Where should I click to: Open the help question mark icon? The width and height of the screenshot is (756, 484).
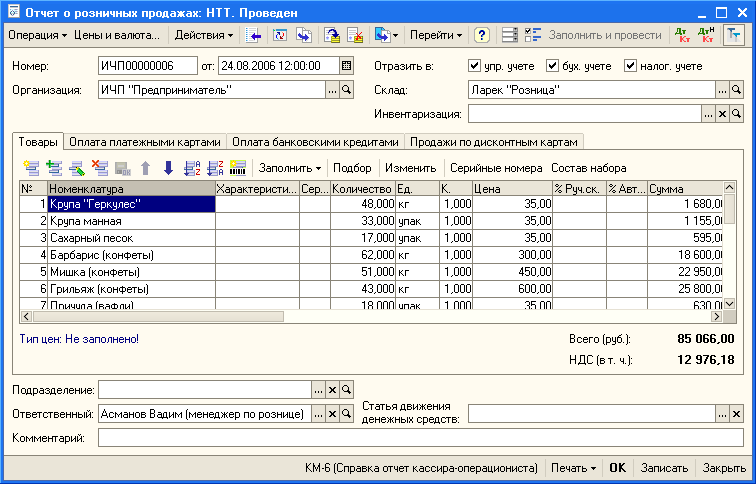(x=482, y=35)
